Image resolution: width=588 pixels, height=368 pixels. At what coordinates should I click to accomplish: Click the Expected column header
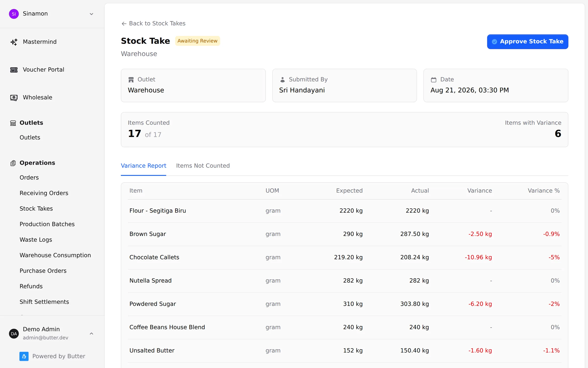pos(349,191)
